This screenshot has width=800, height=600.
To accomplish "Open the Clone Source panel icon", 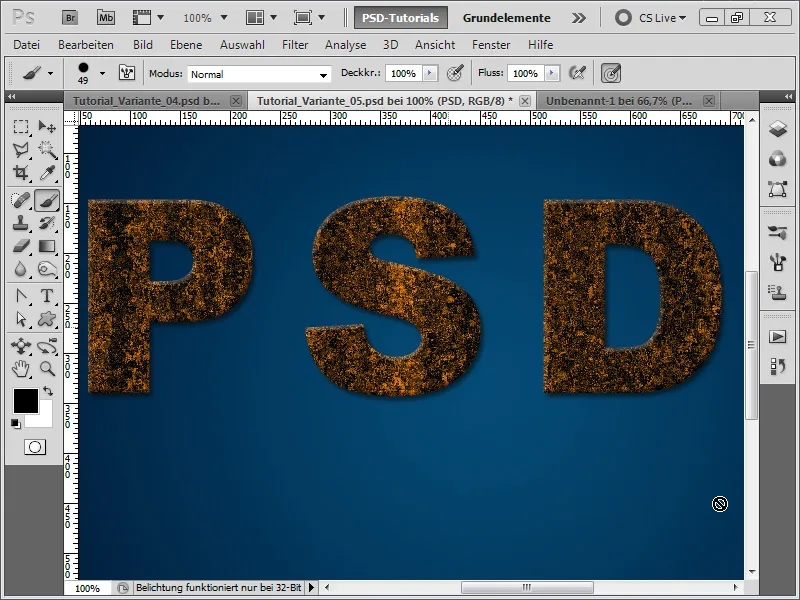I will point(778,292).
